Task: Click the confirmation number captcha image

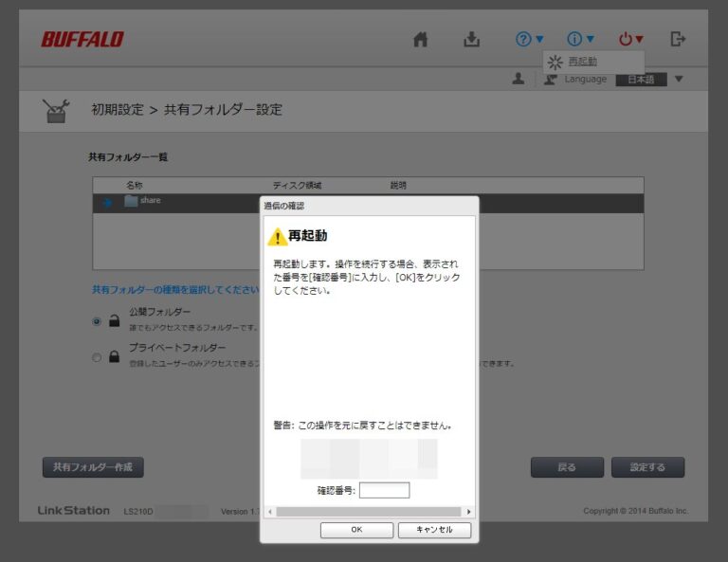Action: pos(369,459)
